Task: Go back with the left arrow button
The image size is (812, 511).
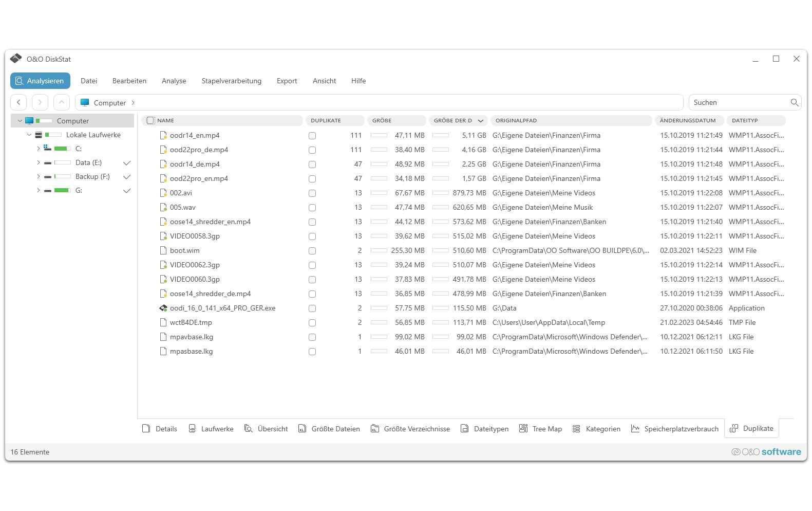Action: click(19, 102)
